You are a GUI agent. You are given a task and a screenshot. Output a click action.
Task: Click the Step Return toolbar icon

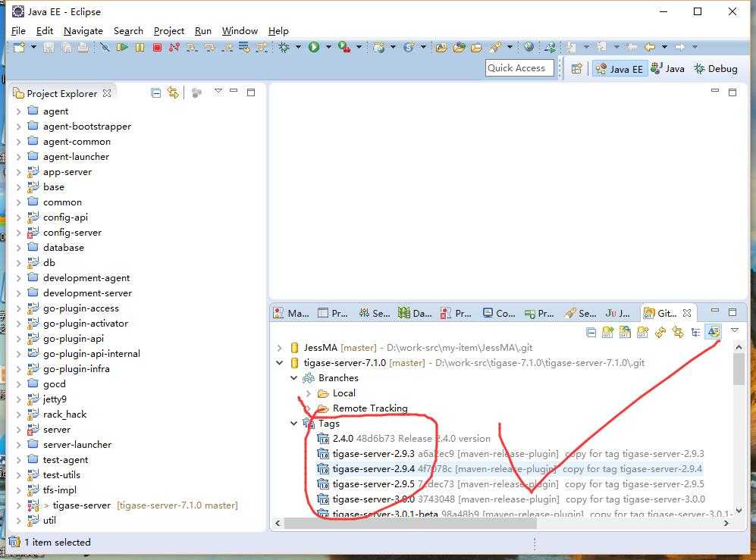coord(227,47)
